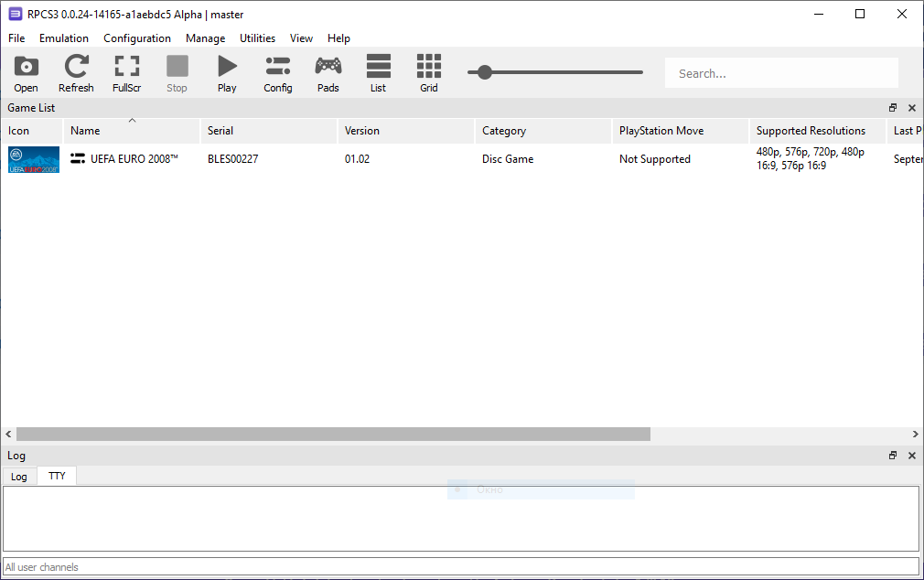Click the horizontal scrollbar left arrow
This screenshot has height=580, width=924.
[x=8, y=435]
